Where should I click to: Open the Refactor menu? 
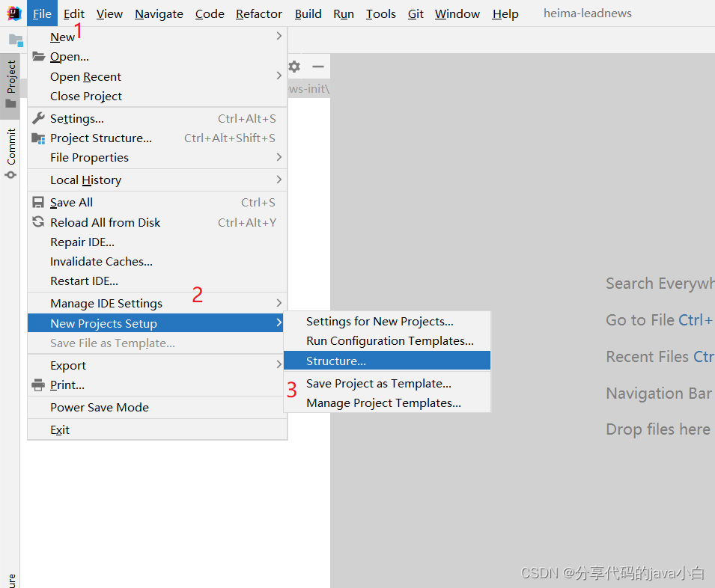pos(259,13)
